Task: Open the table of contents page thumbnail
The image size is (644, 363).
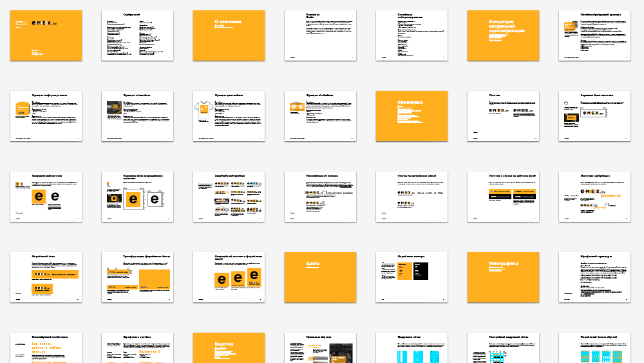Action: [137, 35]
